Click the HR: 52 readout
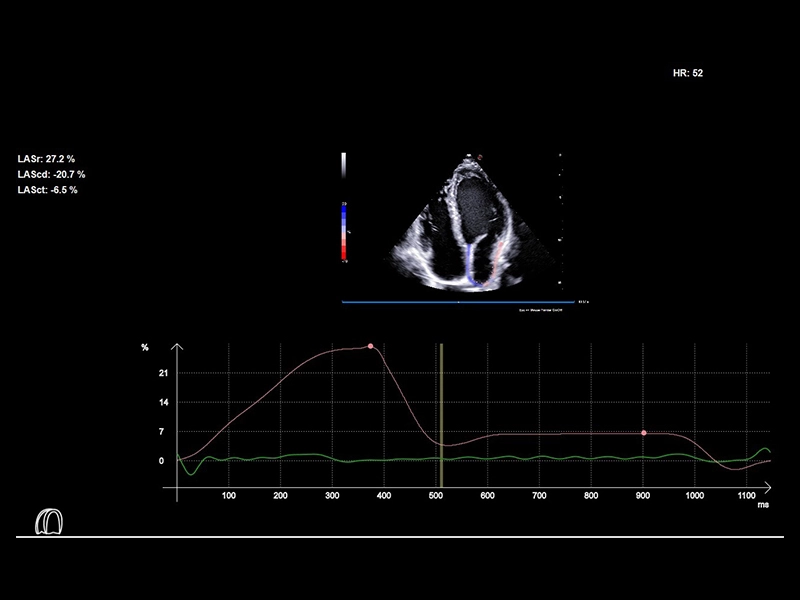The width and height of the screenshot is (800, 600). [x=688, y=73]
